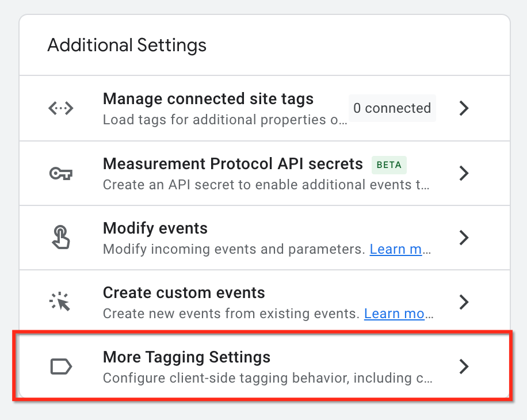
Task: Open Create custom events chevron arrow
Action: 464,301
